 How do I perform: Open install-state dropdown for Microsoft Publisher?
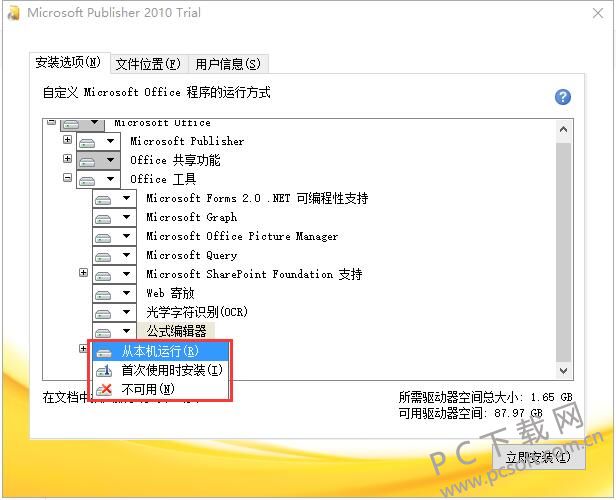[x=98, y=141]
